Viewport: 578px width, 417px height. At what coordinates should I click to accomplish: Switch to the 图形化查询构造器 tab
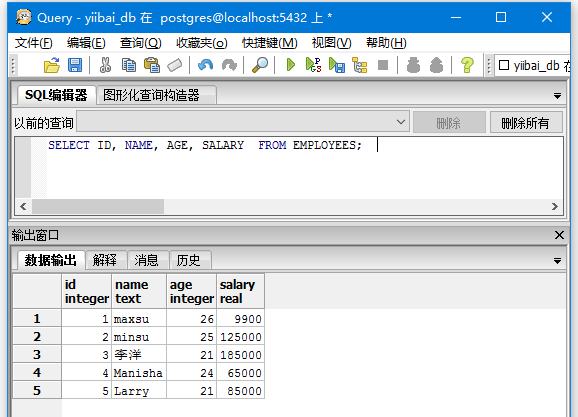tap(151, 95)
